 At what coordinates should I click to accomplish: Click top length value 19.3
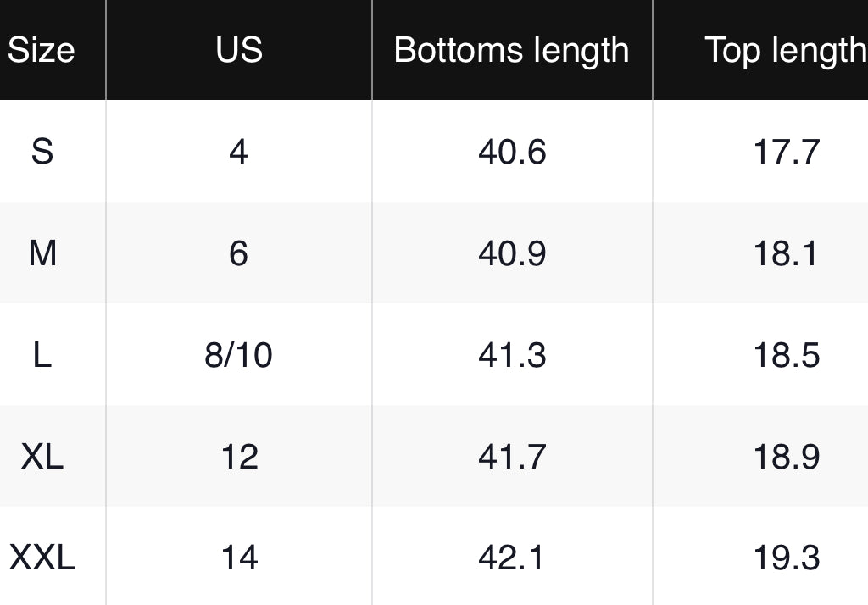click(x=787, y=558)
